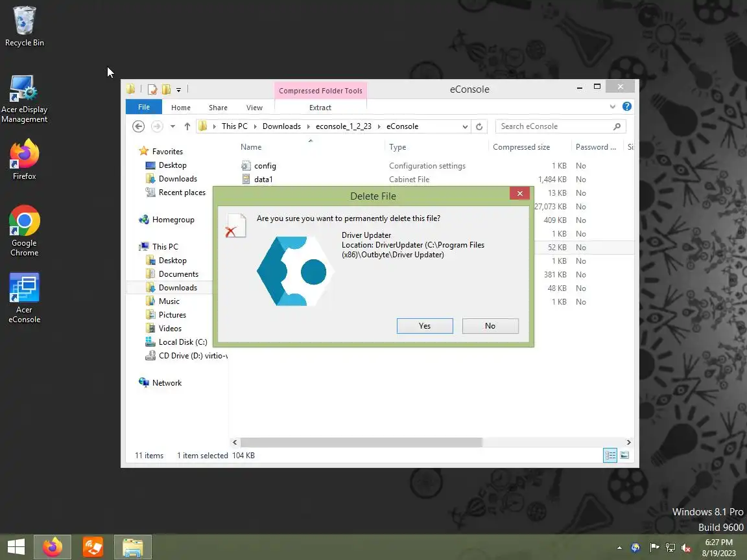747x560 pixels.
Task: Click Downloads in the address bar path
Action: pos(281,126)
